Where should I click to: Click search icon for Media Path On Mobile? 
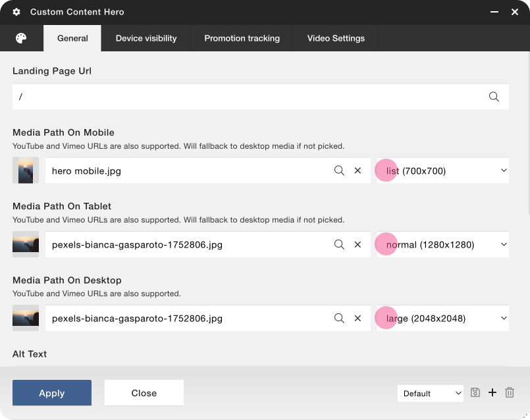(339, 171)
